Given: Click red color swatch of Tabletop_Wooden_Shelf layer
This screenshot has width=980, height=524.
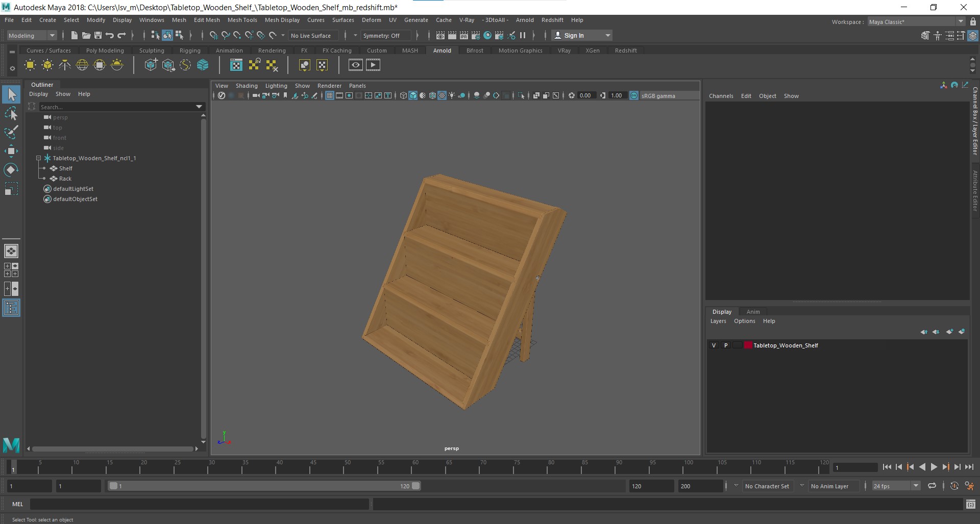Looking at the screenshot, I should coord(748,345).
